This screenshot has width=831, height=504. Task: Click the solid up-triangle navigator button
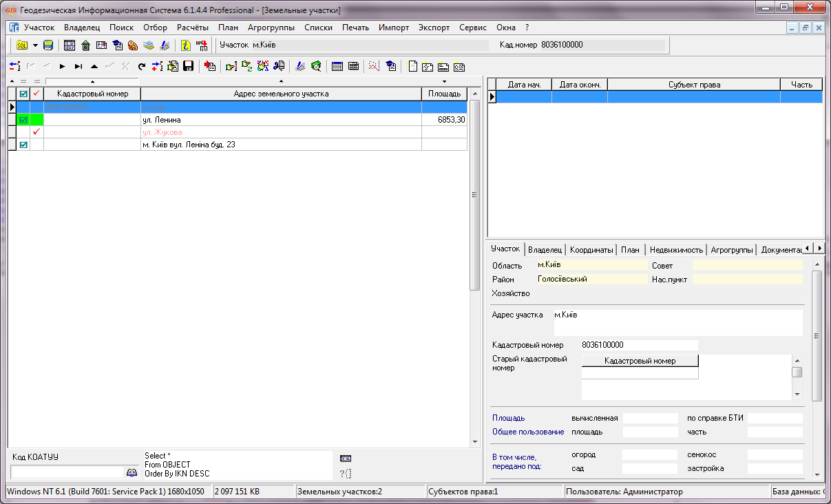point(94,66)
